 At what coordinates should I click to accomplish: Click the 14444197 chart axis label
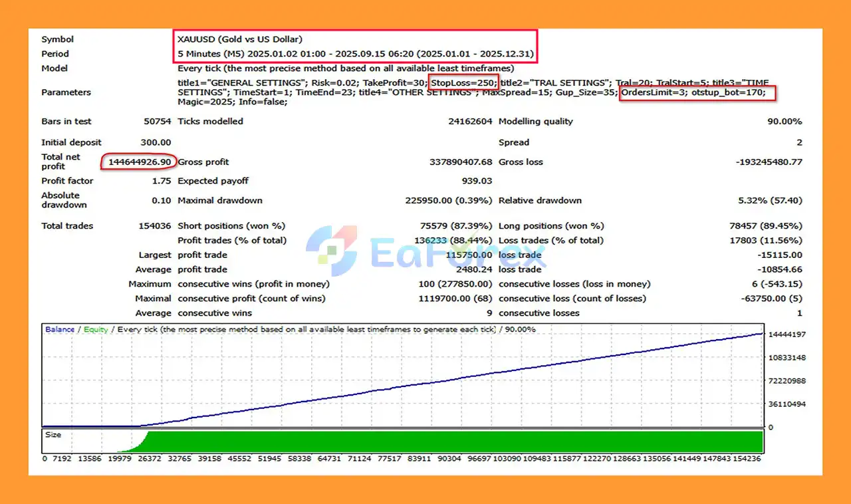[x=787, y=334]
